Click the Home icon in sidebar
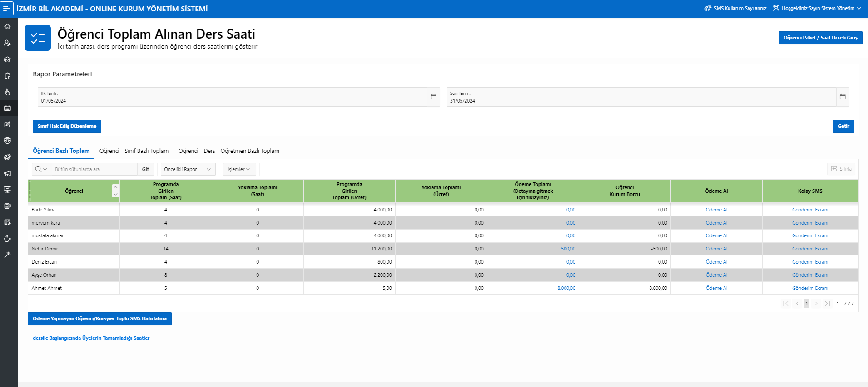Viewport: 868px width, 387px height. (8, 27)
